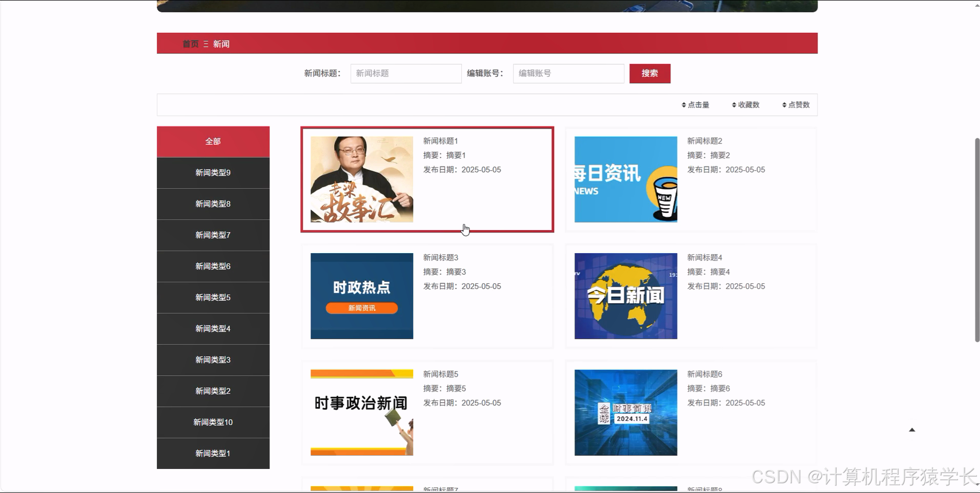Sort news by 点击量 using its sort arrows
Image resolution: width=980 pixels, height=493 pixels.
(x=696, y=105)
